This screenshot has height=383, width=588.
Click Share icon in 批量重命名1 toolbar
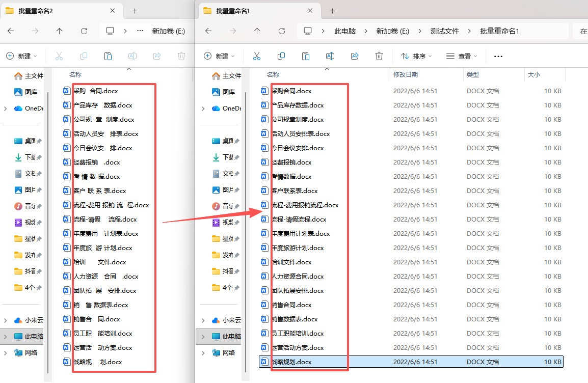354,56
